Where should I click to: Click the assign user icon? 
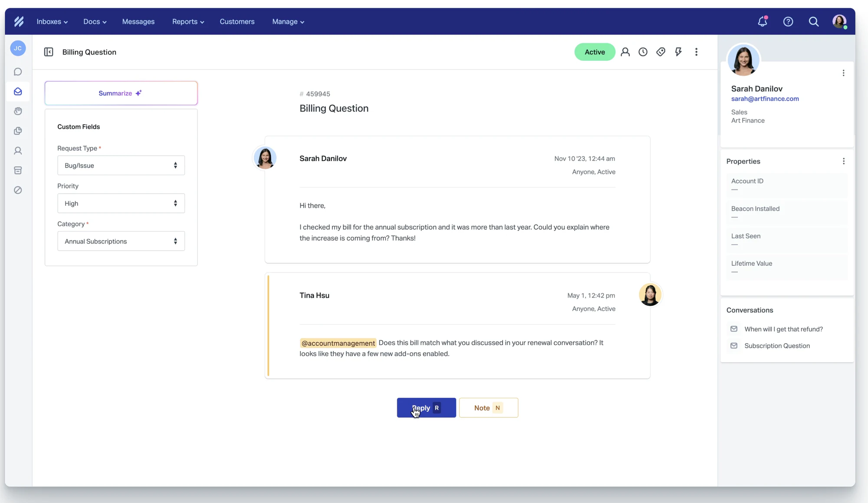coord(625,52)
